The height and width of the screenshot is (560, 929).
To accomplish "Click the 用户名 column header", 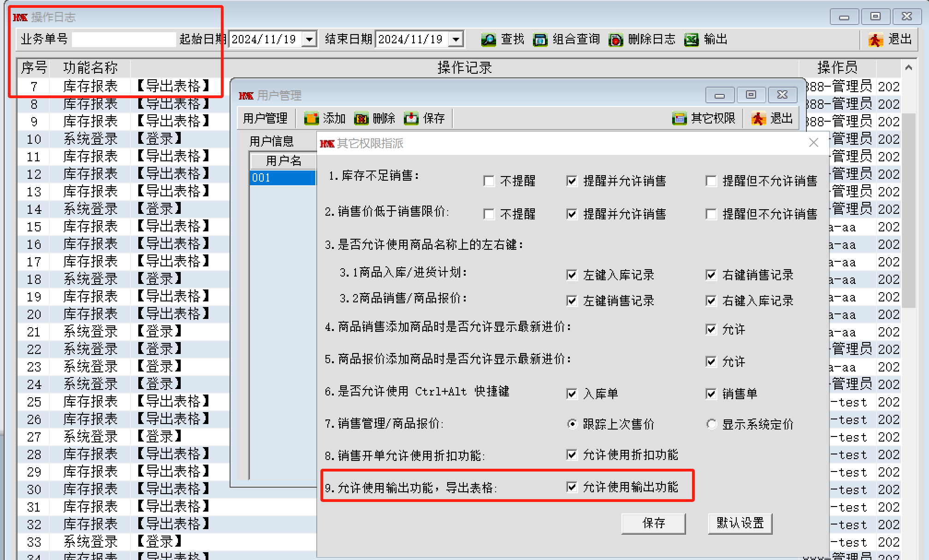I will pyautogui.click(x=283, y=160).
